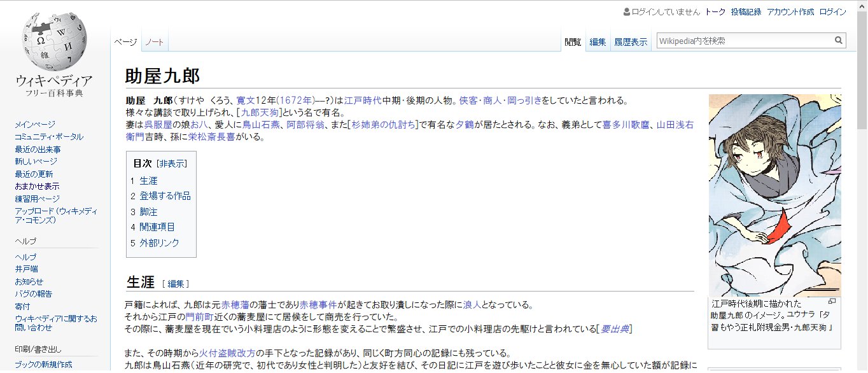Open ウィキペディアに関するお問い合わせ link
This screenshot has width=868, height=373.
pos(56,323)
